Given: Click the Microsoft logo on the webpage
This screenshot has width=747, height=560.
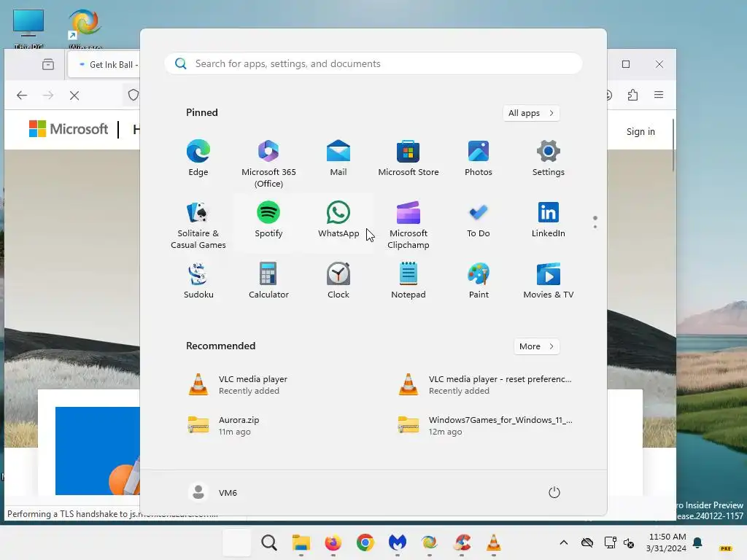Looking at the screenshot, I should pos(68,129).
